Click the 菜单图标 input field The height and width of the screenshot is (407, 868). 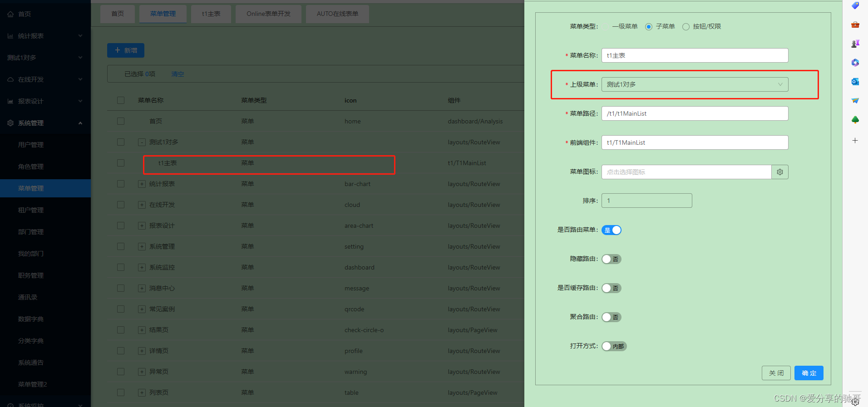click(686, 172)
